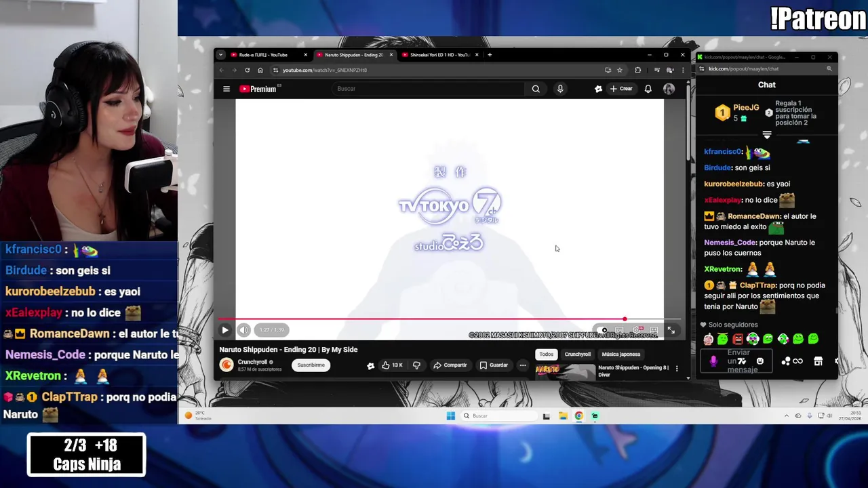
Task: Toggle subtitles on the video player
Action: tap(619, 330)
